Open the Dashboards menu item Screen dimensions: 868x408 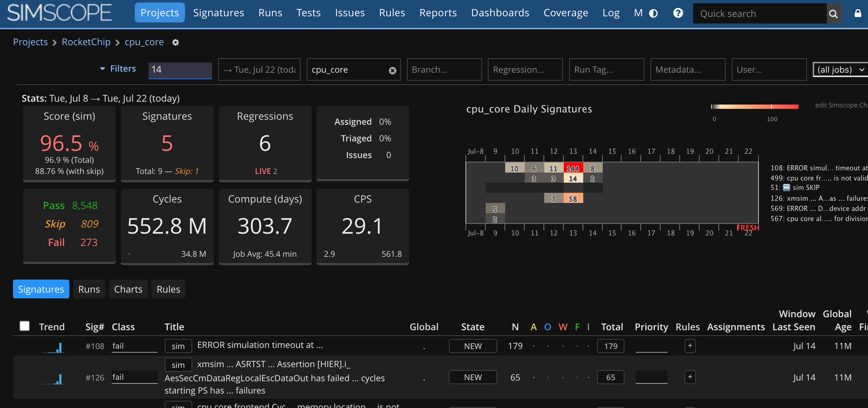pyautogui.click(x=500, y=13)
